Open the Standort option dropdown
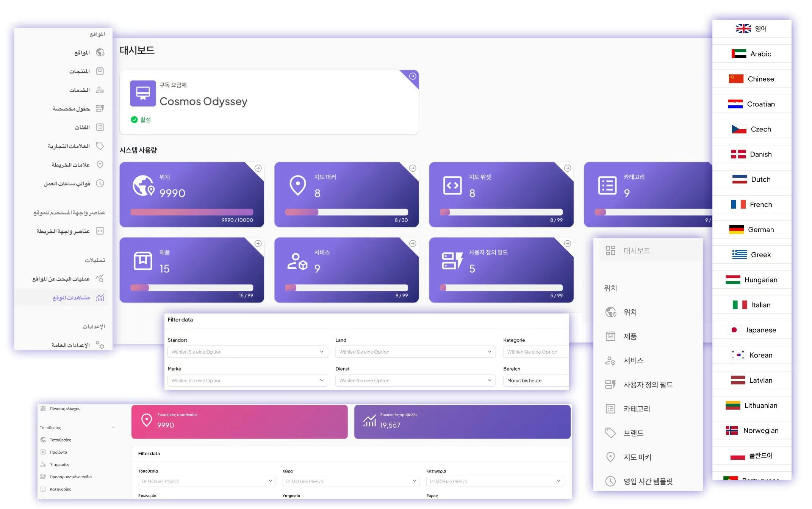This screenshot has height=509, width=812. point(247,352)
